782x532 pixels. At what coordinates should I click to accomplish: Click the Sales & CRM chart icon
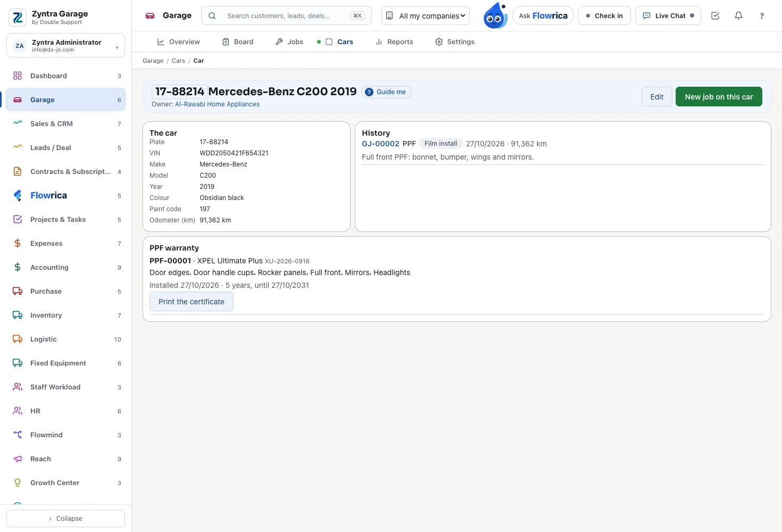point(18,123)
